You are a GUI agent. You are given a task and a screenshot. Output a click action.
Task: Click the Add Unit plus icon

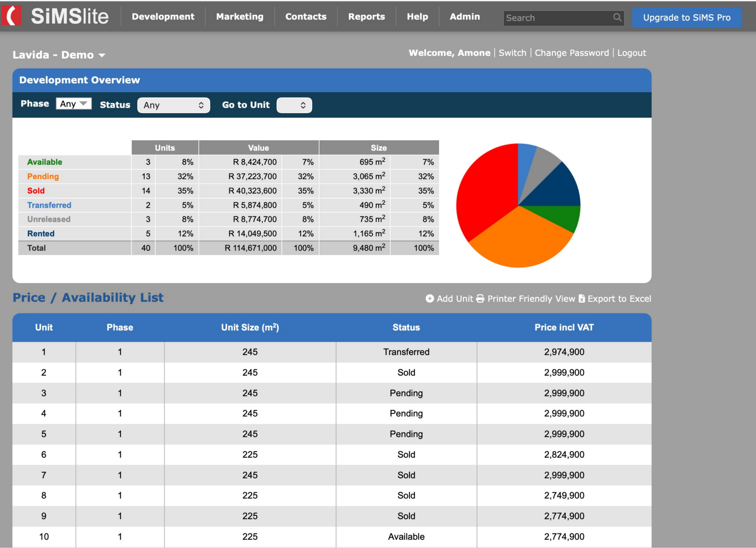430,298
